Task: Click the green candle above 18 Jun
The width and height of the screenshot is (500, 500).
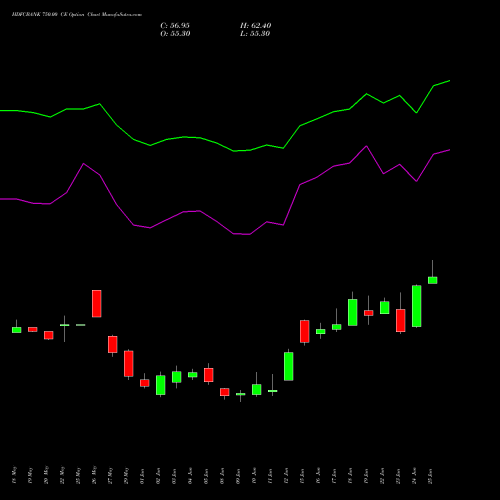Action: [x=353, y=312]
